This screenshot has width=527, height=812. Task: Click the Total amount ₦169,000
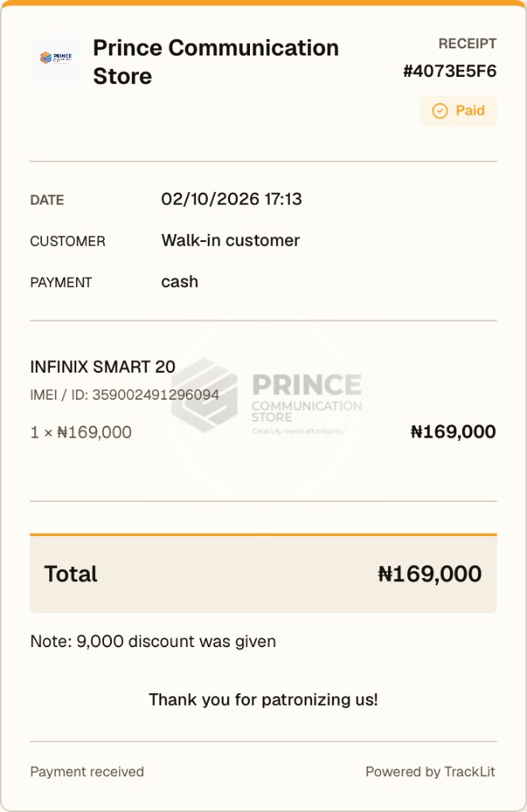[429, 574]
